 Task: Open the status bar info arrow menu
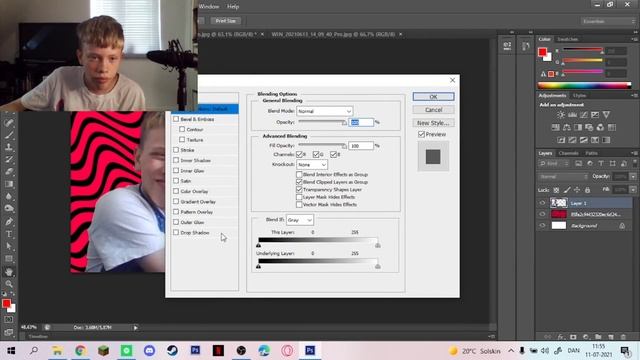point(136,327)
